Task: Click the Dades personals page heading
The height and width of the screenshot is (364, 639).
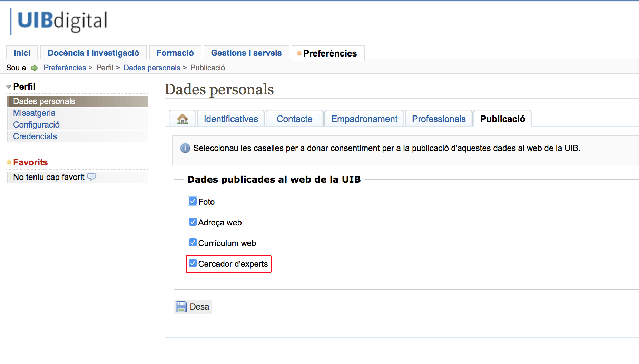Action: click(x=219, y=89)
